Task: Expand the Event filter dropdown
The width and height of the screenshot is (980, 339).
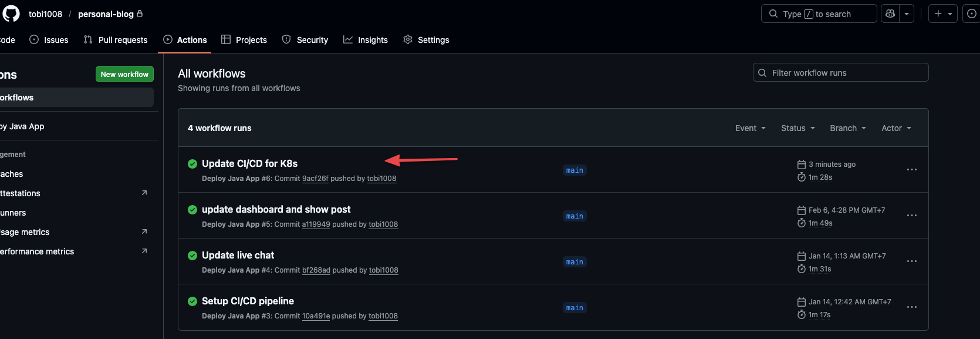Action: tap(750, 128)
